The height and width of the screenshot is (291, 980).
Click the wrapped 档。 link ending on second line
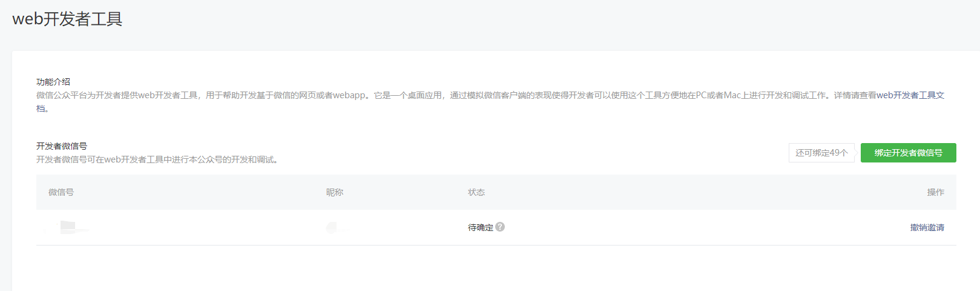(x=43, y=109)
